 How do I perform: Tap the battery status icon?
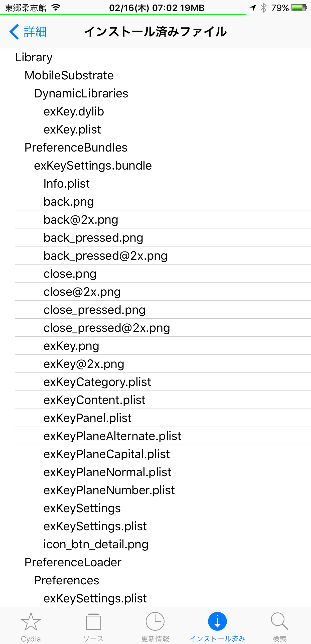point(299,8)
